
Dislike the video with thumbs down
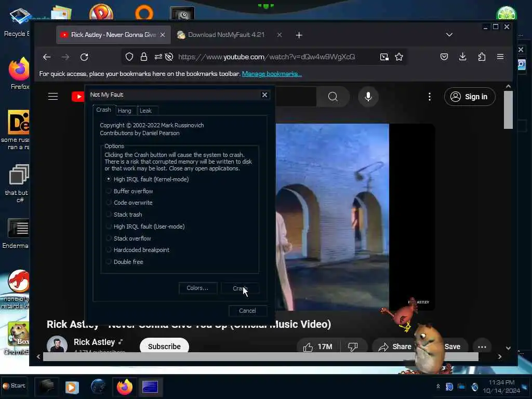click(353, 347)
